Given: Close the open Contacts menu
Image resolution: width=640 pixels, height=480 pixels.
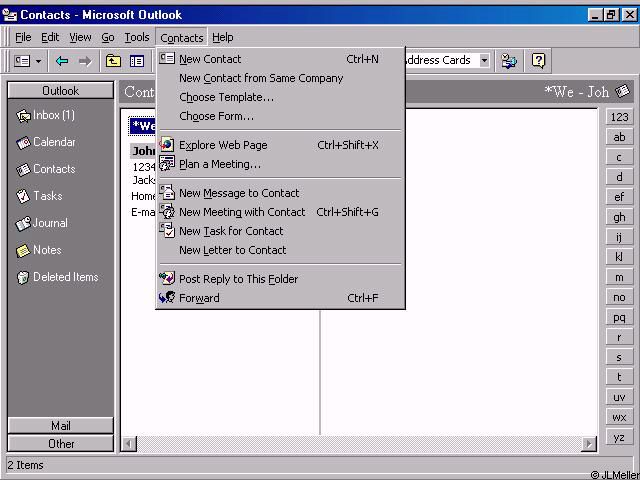Looking at the screenshot, I should [x=182, y=38].
